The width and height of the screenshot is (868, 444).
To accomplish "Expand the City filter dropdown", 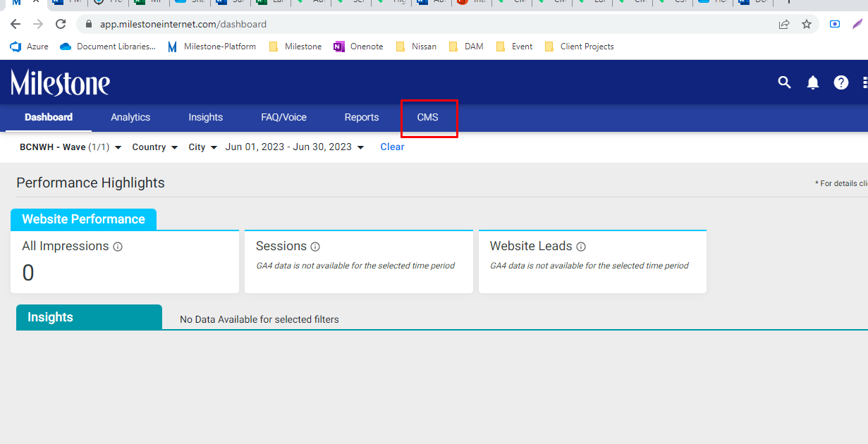I will (x=203, y=147).
